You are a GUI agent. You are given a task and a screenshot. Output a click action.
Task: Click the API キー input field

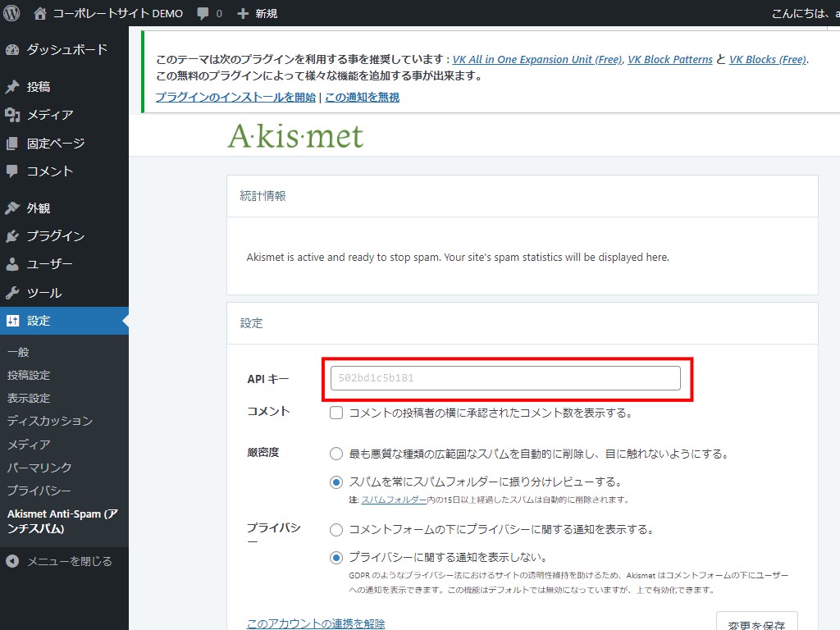[x=505, y=378]
